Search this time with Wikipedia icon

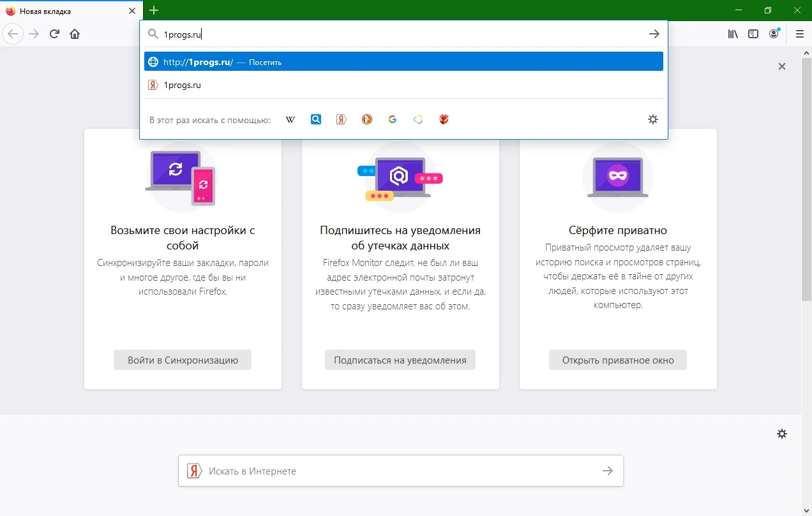point(290,119)
